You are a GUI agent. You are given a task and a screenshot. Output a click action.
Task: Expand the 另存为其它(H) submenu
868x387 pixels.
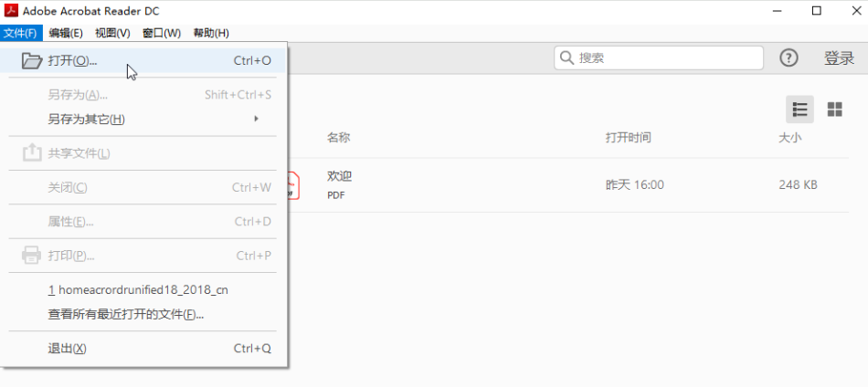pos(143,119)
